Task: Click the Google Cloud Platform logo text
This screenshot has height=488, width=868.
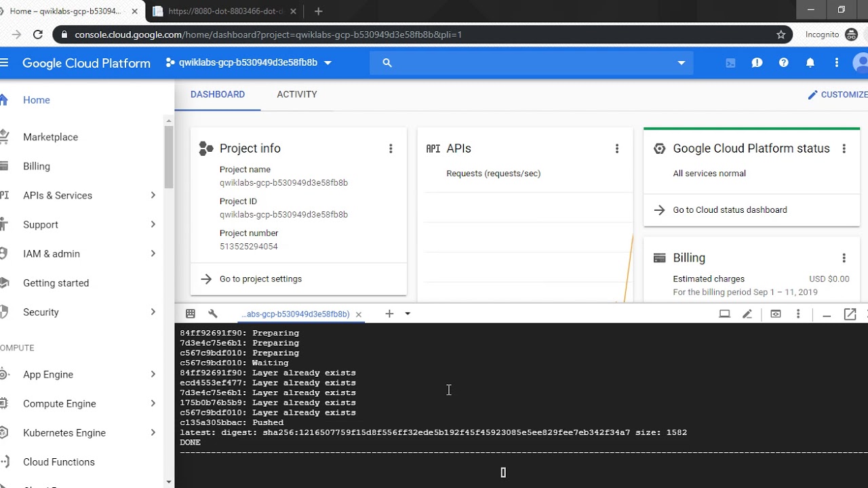Action: click(87, 63)
